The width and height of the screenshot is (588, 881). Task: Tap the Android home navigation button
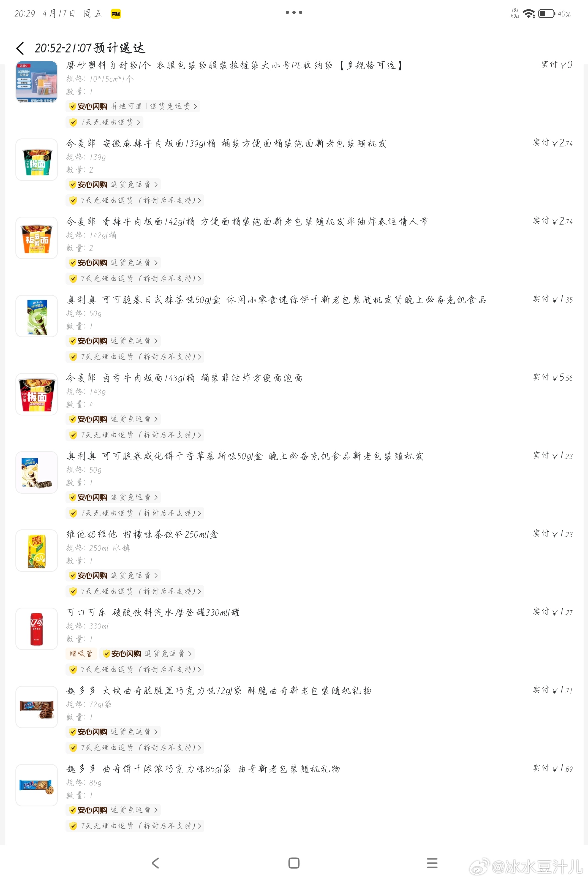coord(294,863)
